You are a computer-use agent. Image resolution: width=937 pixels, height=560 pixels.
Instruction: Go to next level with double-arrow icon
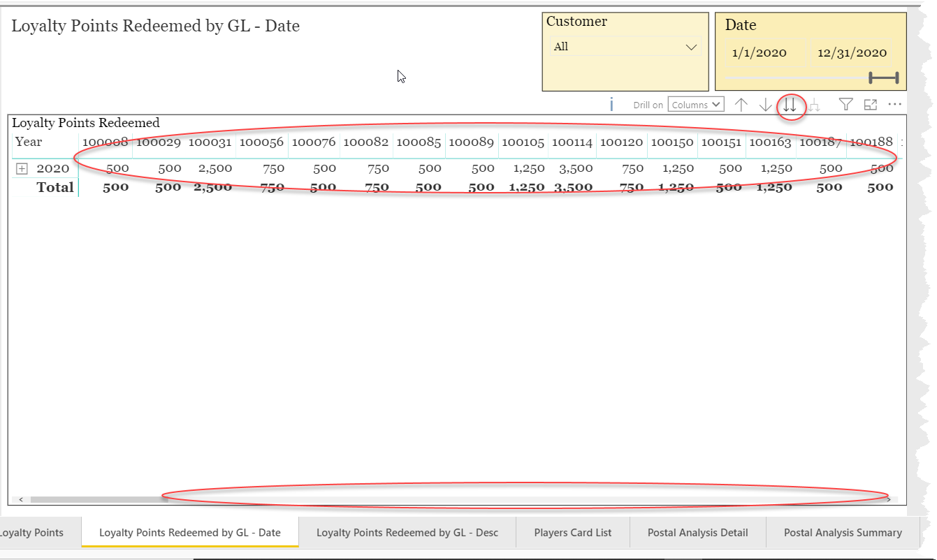click(790, 105)
